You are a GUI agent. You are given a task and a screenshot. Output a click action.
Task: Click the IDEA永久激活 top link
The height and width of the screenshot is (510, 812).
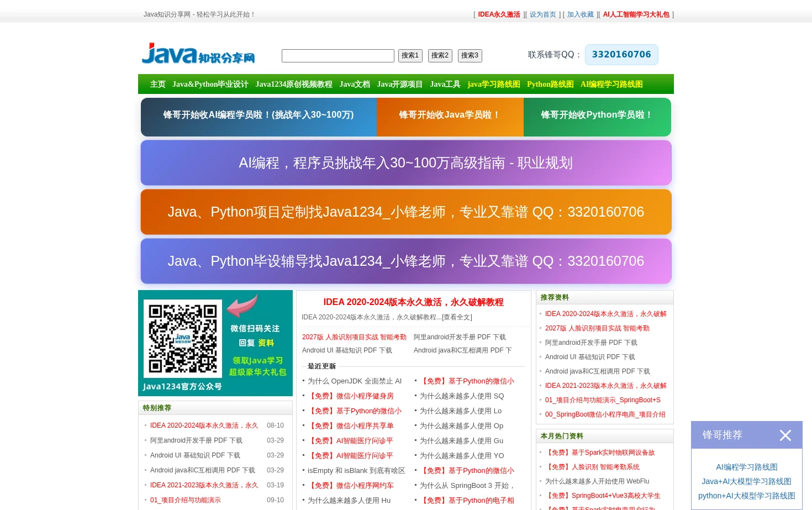pyautogui.click(x=499, y=15)
